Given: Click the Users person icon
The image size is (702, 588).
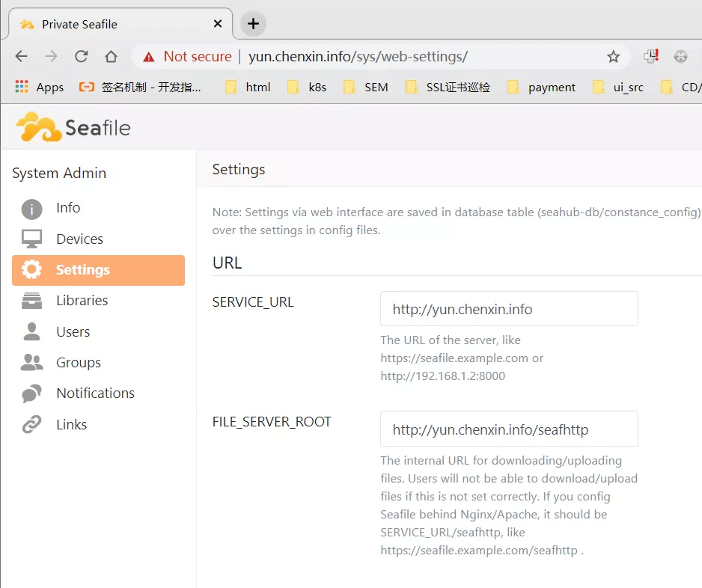Looking at the screenshot, I should coord(31,331).
